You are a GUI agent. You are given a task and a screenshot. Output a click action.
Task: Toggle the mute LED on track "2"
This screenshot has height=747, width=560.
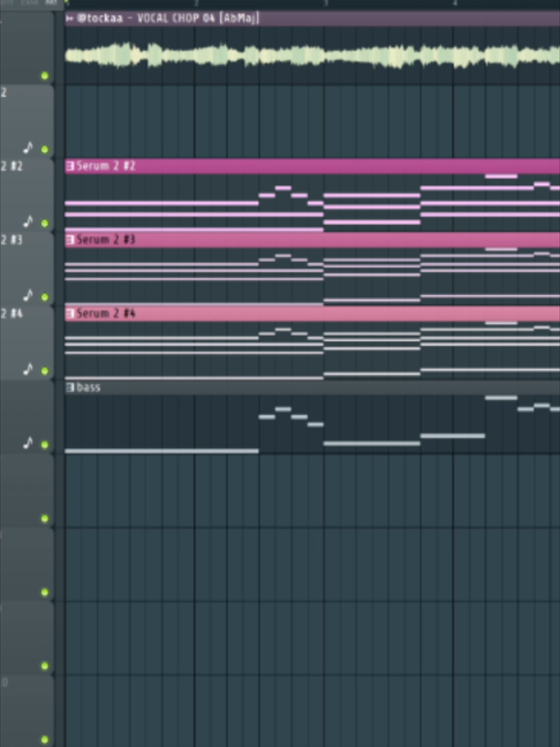coord(45,149)
